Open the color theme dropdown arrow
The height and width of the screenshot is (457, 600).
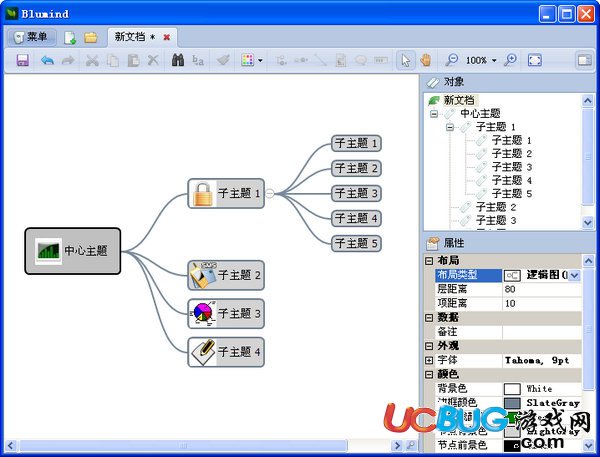(261, 60)
